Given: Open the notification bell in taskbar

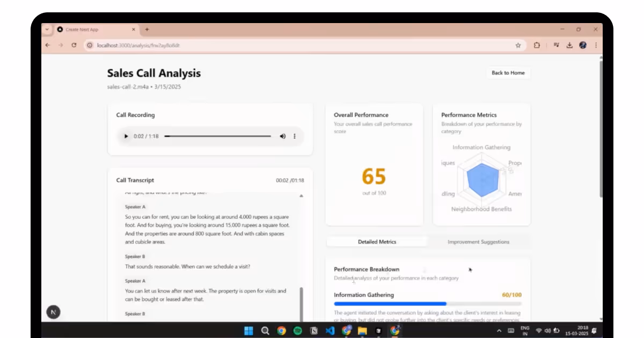Looking at the screenshot, I should click(594, 330).
